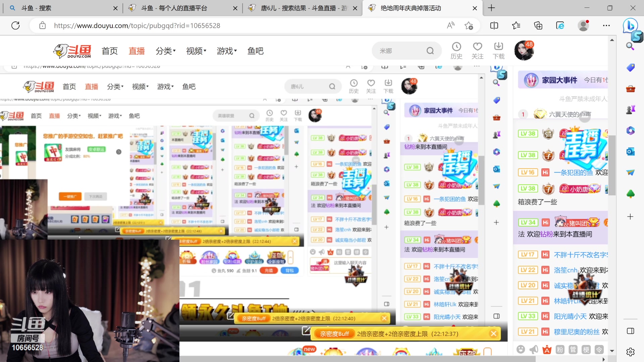
Task: Open 家园大事件 panel header
Action: (563, 80)
